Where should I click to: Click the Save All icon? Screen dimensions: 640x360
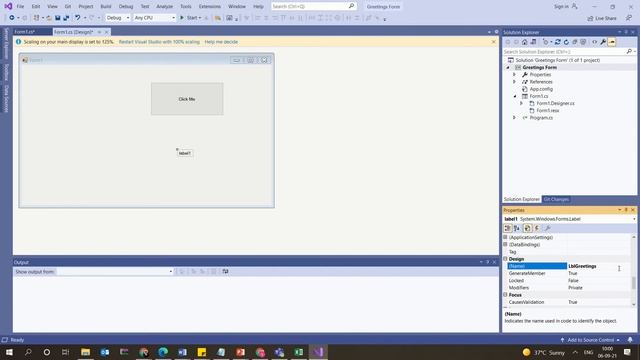(66, 18)
